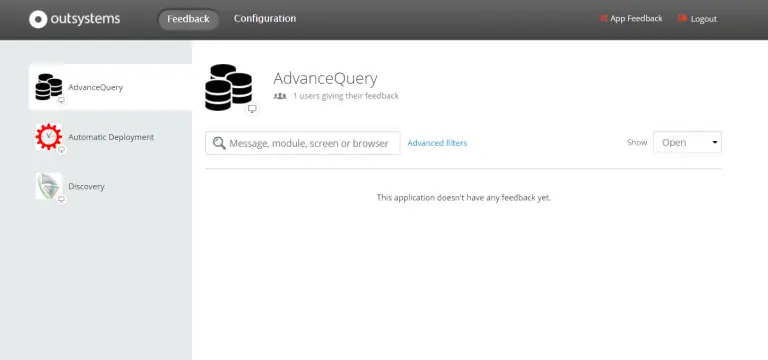The width and height of the screenshot is (768, 360).
Task: Select the AdvanceQuery sidebar label
Action: click(96, 87)
